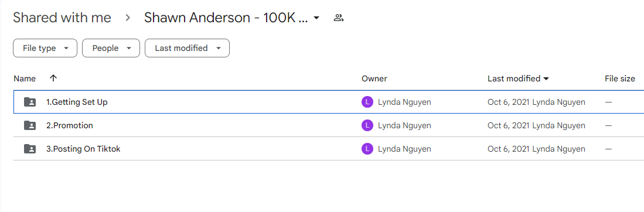
Task: Click Lynda Nguyen's avatar in the Posting On Tiktok row
Action: [x=367, y=149]
